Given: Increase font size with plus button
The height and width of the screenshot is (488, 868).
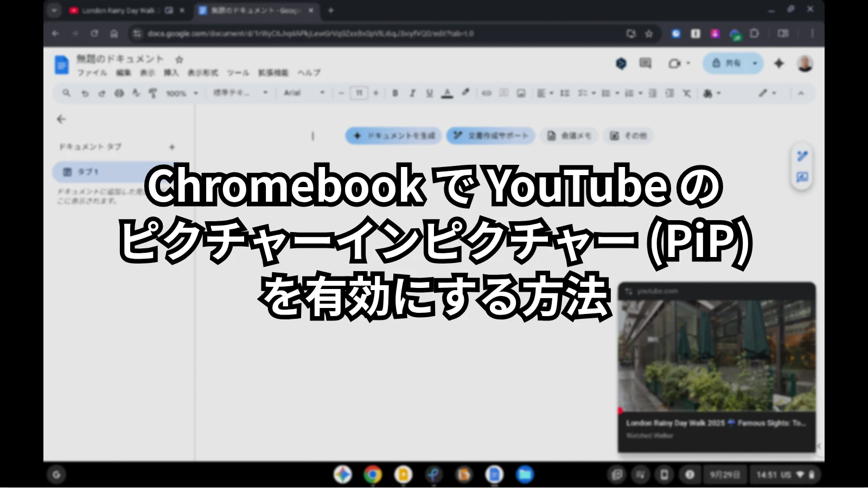Looking at the screenshot, I should (375, 93).
